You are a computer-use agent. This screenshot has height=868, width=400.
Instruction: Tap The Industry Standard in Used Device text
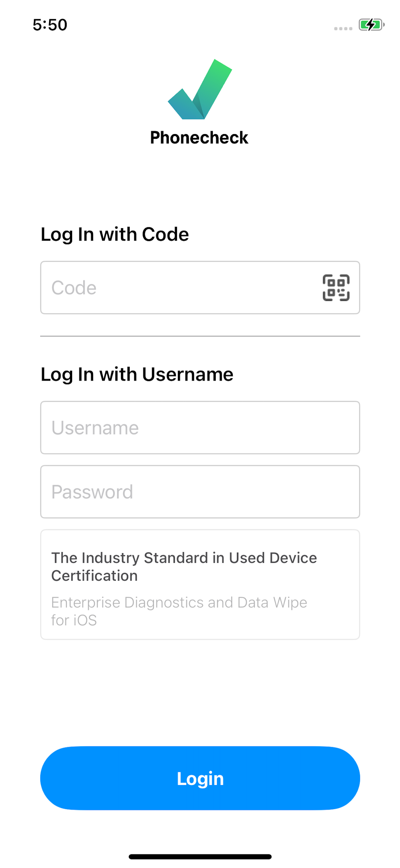coord(184,558)
